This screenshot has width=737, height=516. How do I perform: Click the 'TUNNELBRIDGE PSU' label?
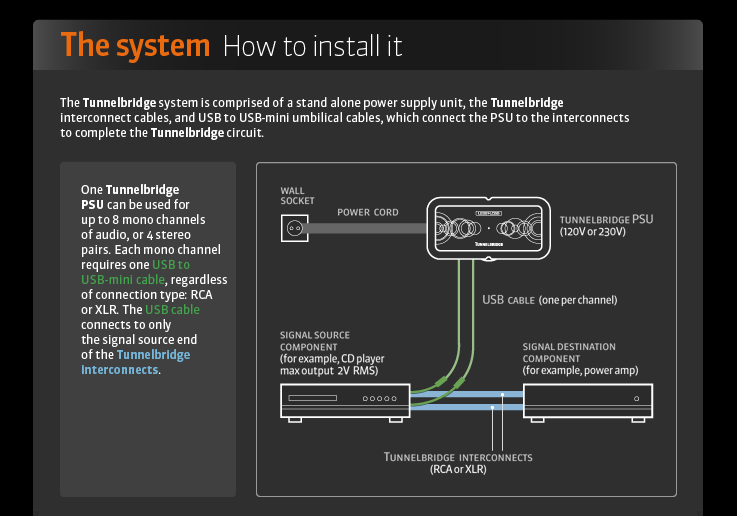point(606,219)
